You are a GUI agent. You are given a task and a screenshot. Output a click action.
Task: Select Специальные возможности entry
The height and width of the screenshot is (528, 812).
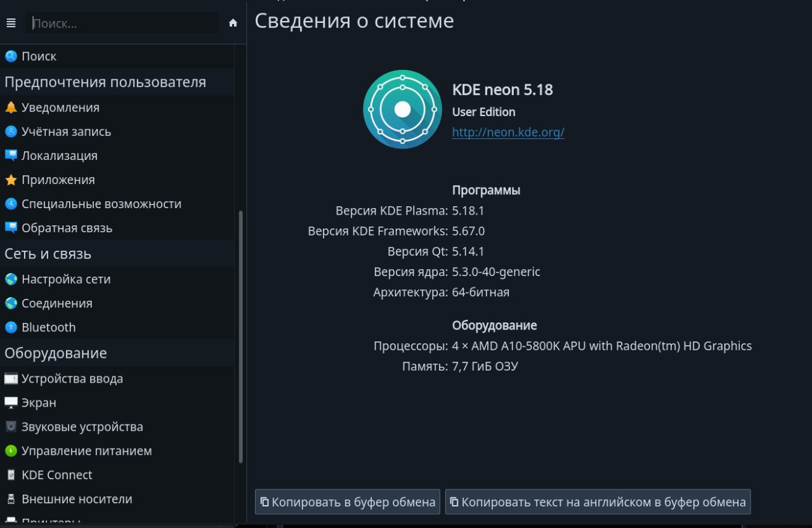pyautogui.click(x=117, y=204)
